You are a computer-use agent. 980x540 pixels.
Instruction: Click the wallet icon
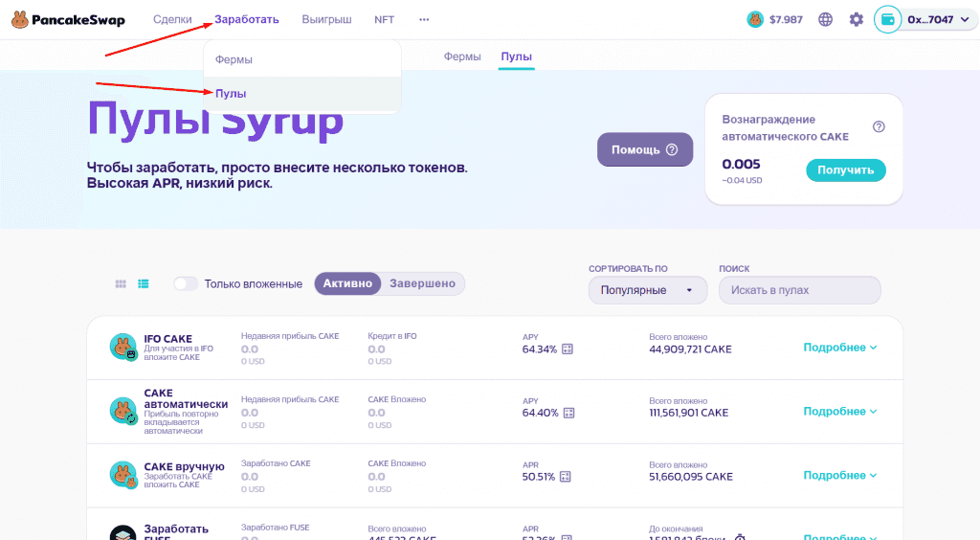tap(887, 19)
